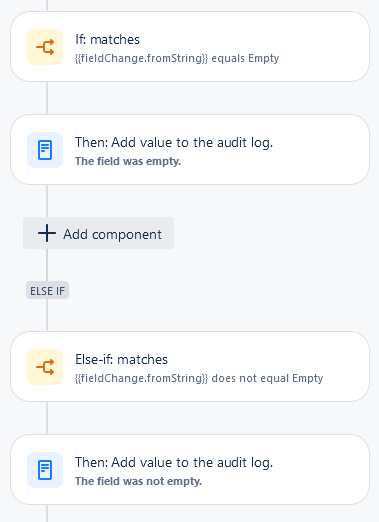This screenshot has height=522, width=379.
Task: Click the plus icon in Add component
Action: point(47,233)
